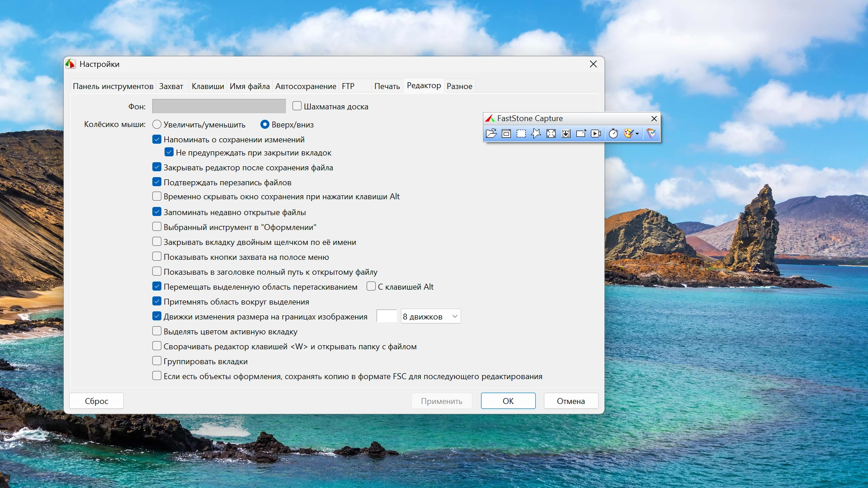Click Capture Full Screen icon
868x488 pixels.
(x=551, y=133)
